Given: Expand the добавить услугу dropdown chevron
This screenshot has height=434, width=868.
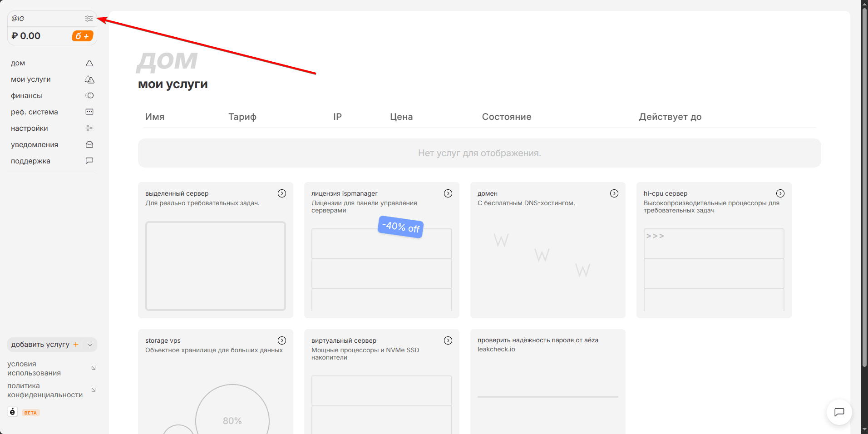Looking at the screenshot, I should coord(90,345).
